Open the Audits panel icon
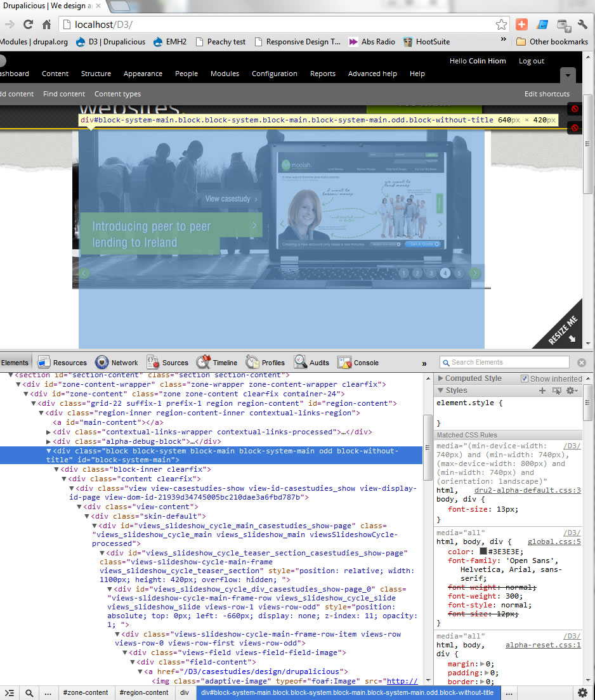 [x=300, y=362]
